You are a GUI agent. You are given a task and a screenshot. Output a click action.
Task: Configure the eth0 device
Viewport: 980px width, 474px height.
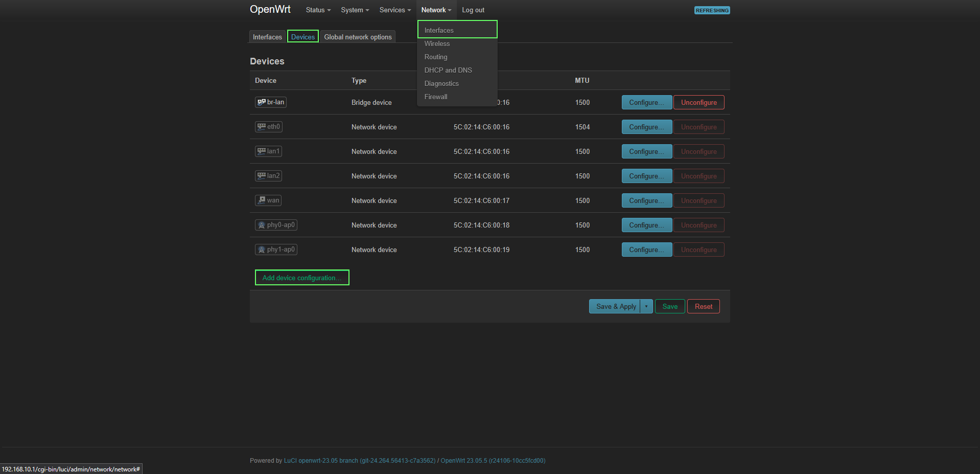point(647,127)
